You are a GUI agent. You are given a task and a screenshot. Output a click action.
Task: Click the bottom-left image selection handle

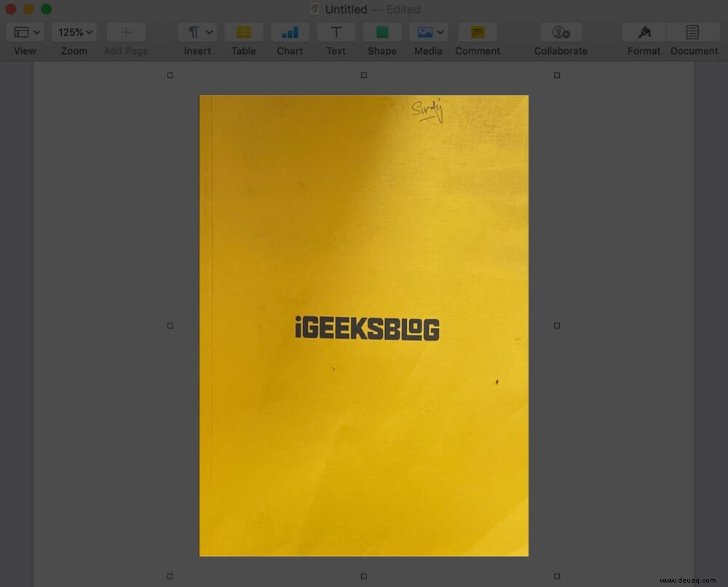[x=170, y=576]
